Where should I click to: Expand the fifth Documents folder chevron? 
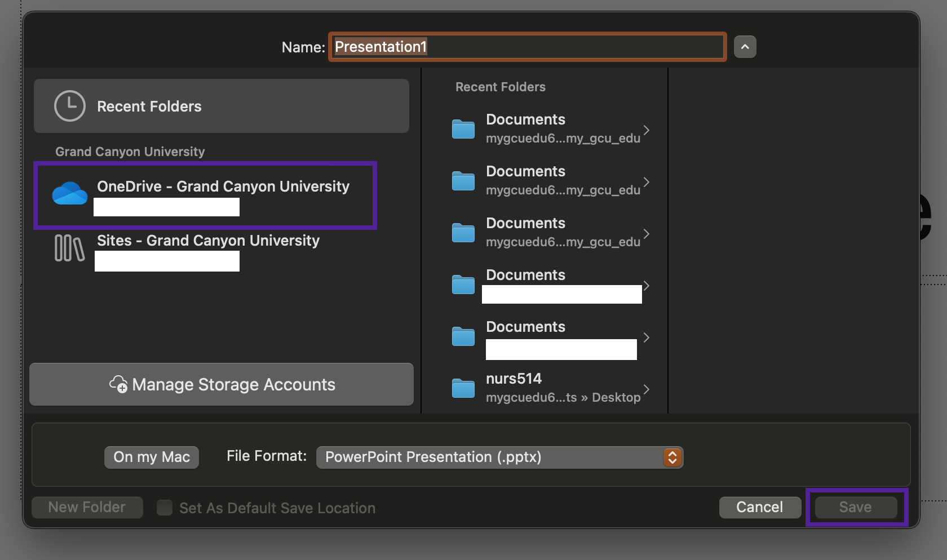coord(647,337)
